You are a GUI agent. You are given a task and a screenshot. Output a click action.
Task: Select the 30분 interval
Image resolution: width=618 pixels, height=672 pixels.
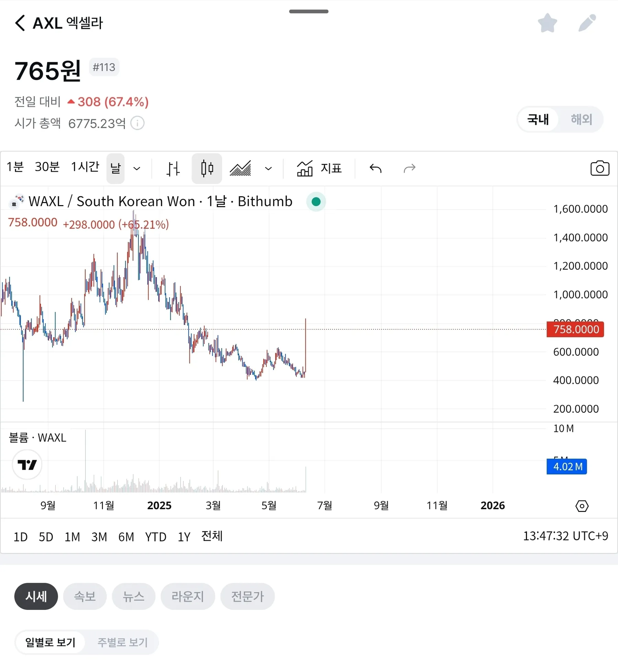pos(47,167)
